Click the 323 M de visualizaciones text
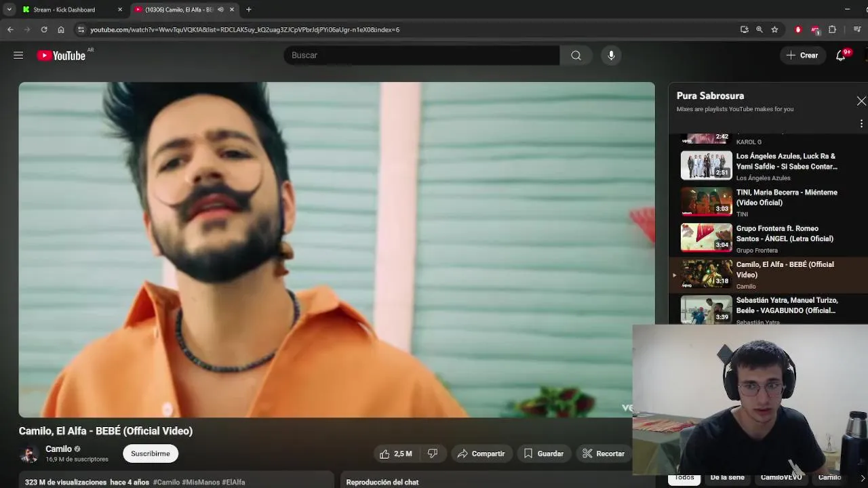This screenshot has width=868, height=488. tap(66, 482)
